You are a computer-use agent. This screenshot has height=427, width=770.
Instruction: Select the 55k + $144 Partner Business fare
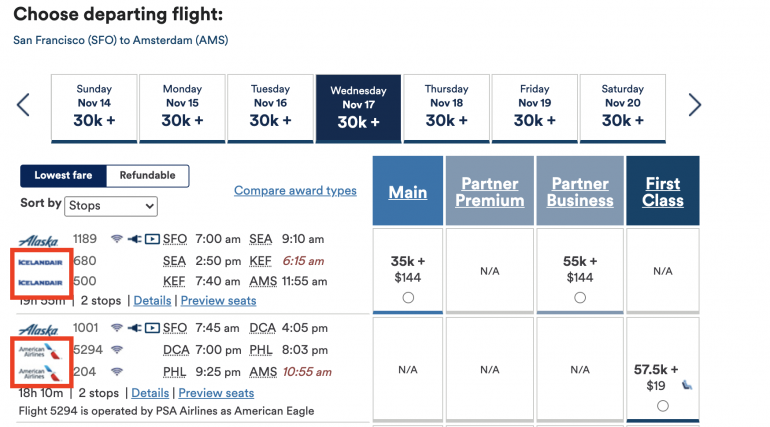[x=580, y=297]
